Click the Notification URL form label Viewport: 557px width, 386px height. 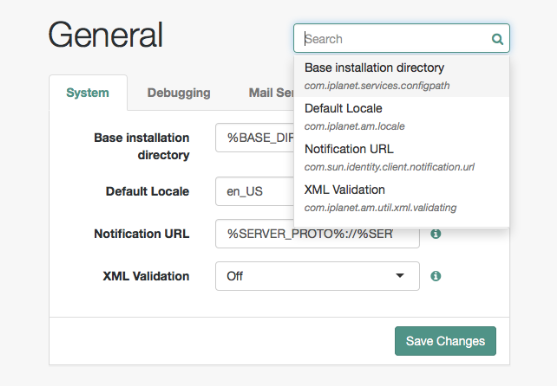tap(142, 234)
